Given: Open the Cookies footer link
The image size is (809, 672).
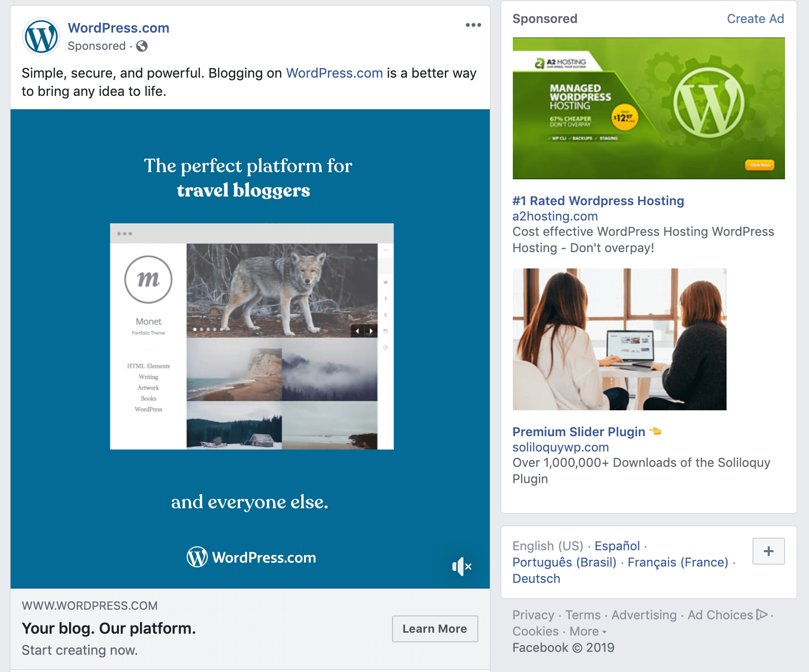Looking at the screenshot, I should (x=536, y=631).
